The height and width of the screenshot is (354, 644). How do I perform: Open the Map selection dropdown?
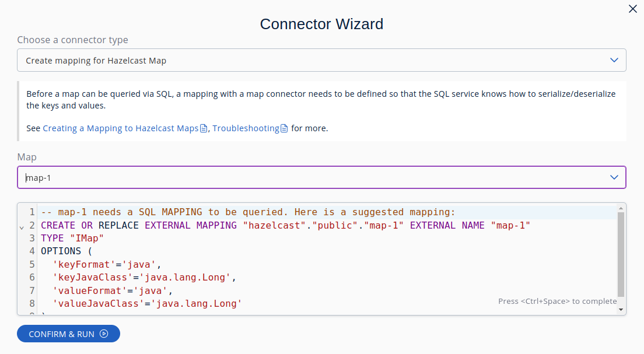click(321, 177)
